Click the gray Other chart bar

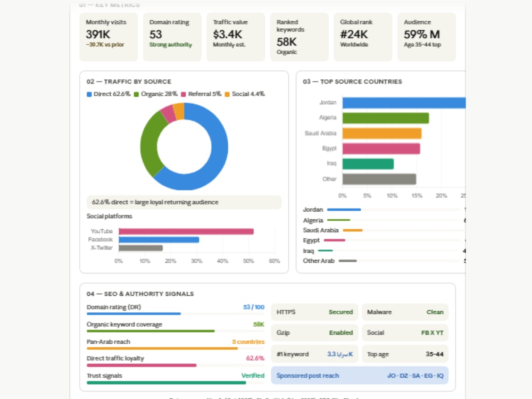(379, 179)
